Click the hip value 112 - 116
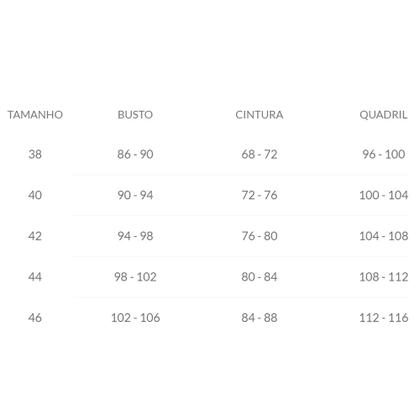Image resolution: width=420 pixels, height=420 pixels. [x=384, y=318]
